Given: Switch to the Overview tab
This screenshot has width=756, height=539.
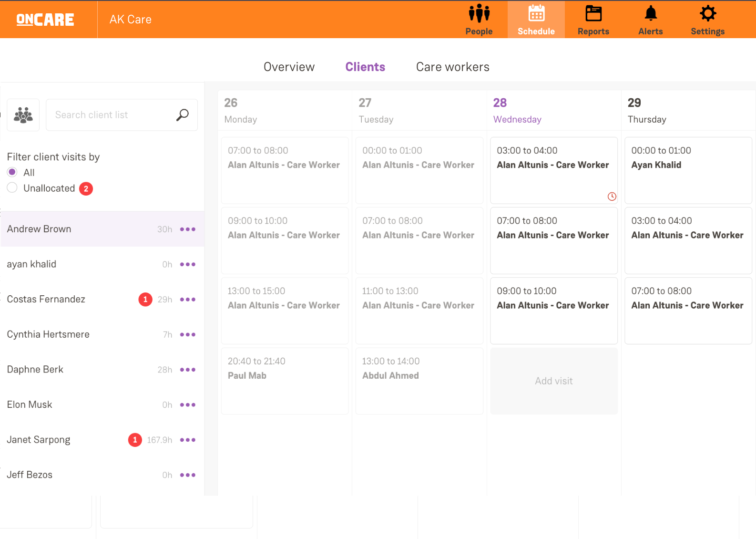Looking at the screenshot, I should click(289, 67).
